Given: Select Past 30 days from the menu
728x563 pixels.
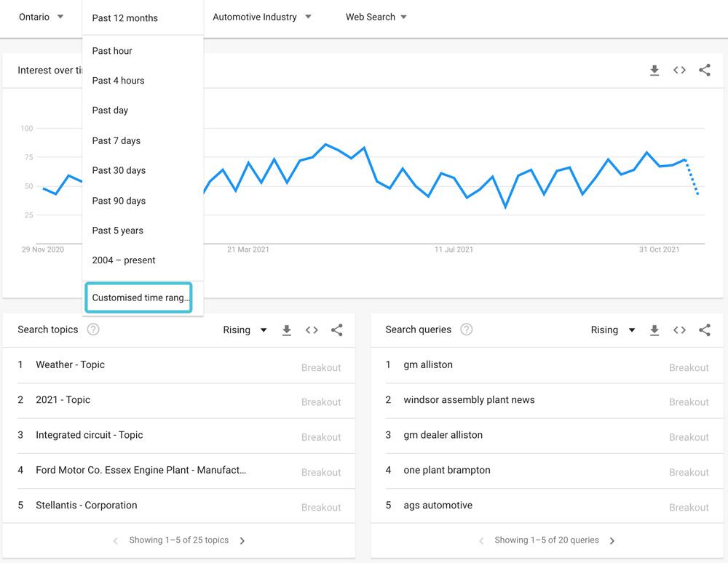Looking at the screenshot, I should 119,170.
